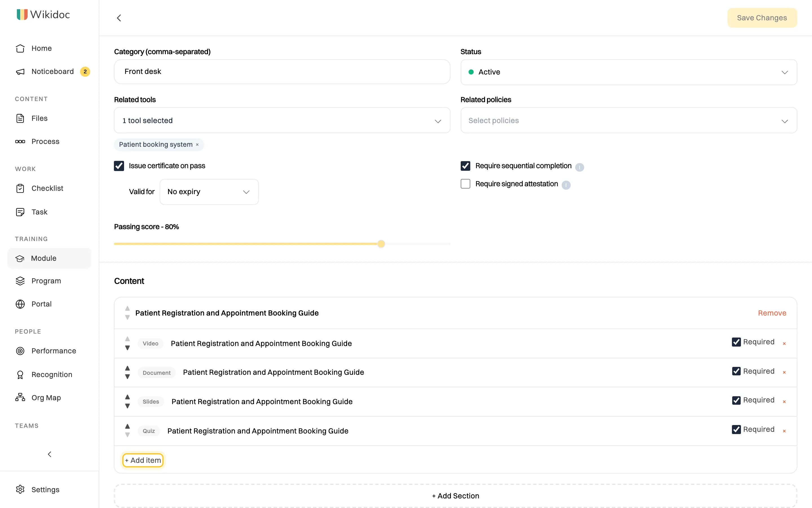This screenshot has height=508, width=812.
Task: Move the Video item down
Action: (127, 348)
